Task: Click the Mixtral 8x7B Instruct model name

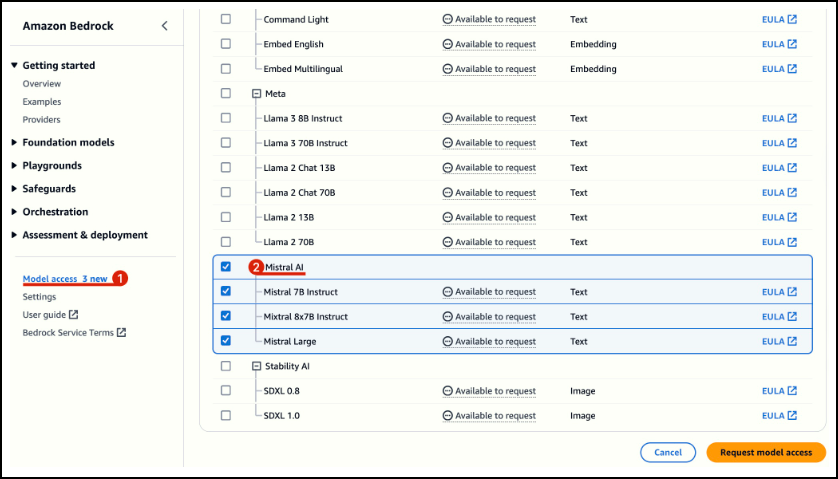Action: (306, 316)
